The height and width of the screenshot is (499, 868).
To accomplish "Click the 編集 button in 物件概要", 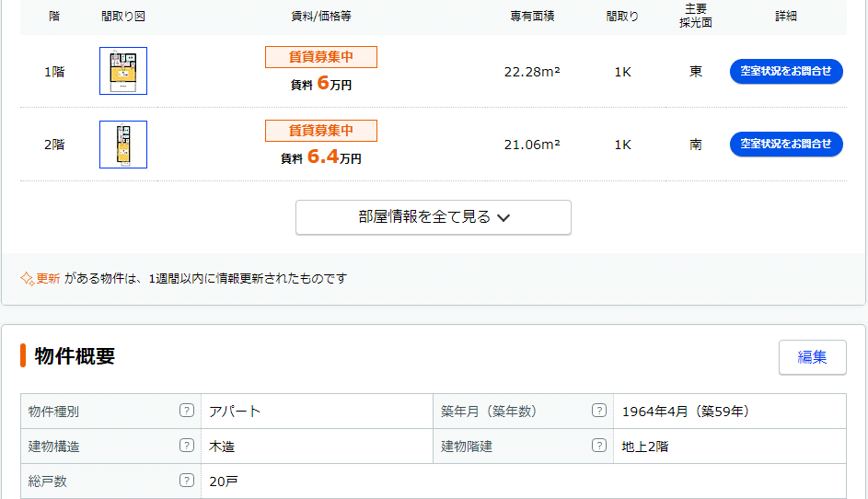I will (x=812, y=357).
